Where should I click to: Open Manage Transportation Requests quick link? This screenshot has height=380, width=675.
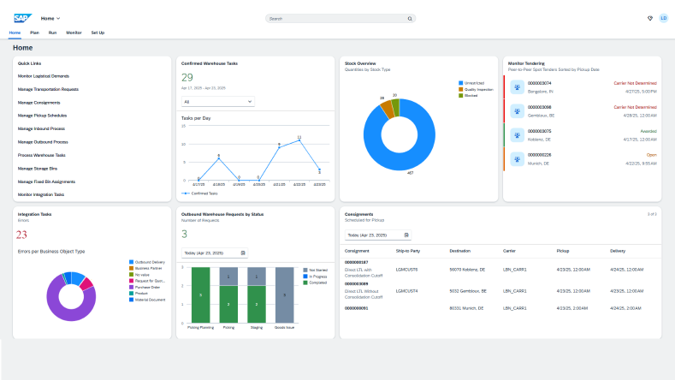(48, 90)
